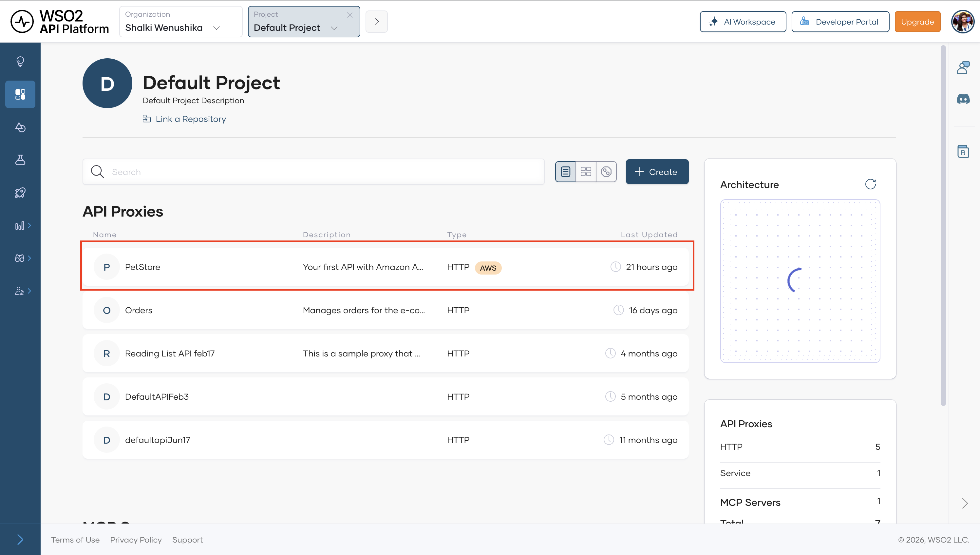Viewport: 980px width, 555px height.
Task: Expand the user settings admin sidebar item
Action: pyautogui.click(x=23, y=291)
